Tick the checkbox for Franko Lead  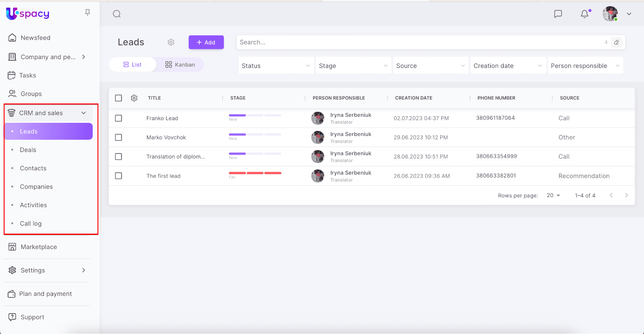(118, 118)
